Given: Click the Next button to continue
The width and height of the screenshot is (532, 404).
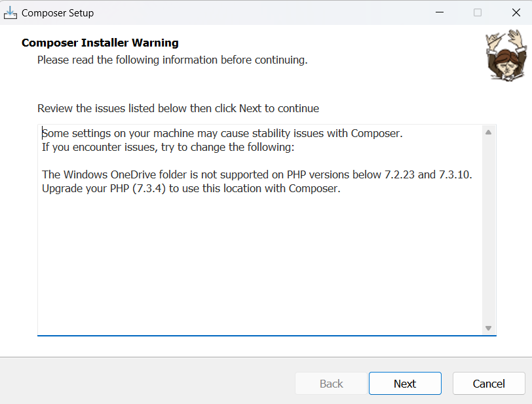Looking at the screenshot, I should tap(405, 383).
